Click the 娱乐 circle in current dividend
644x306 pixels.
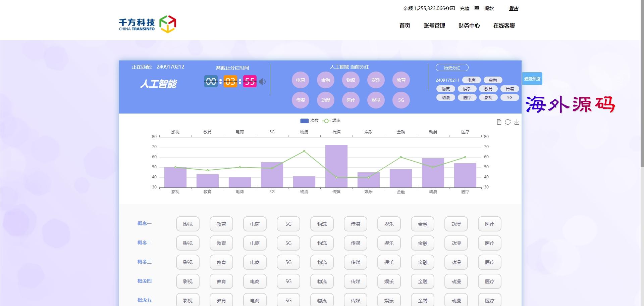point(376,80)
